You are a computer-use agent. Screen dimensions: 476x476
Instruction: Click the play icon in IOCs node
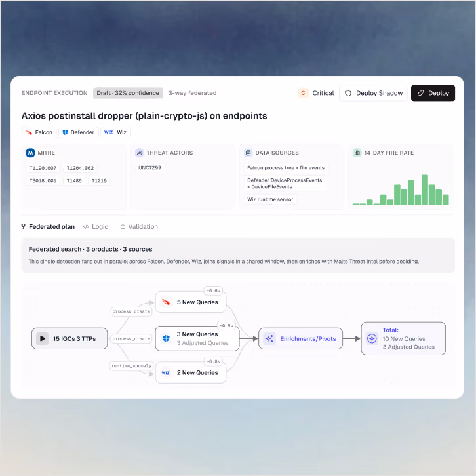pos(43,338)
